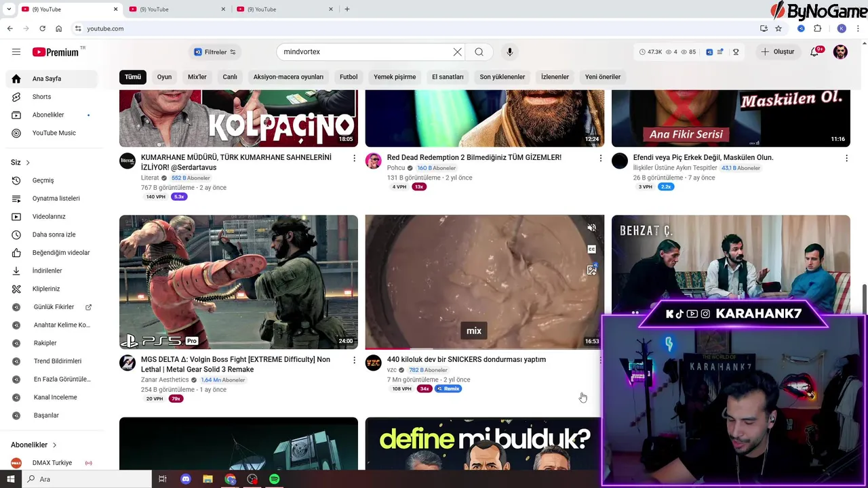Open the Shorts sidebar item
The image size is (868, 488).
(x=52, y=97)
